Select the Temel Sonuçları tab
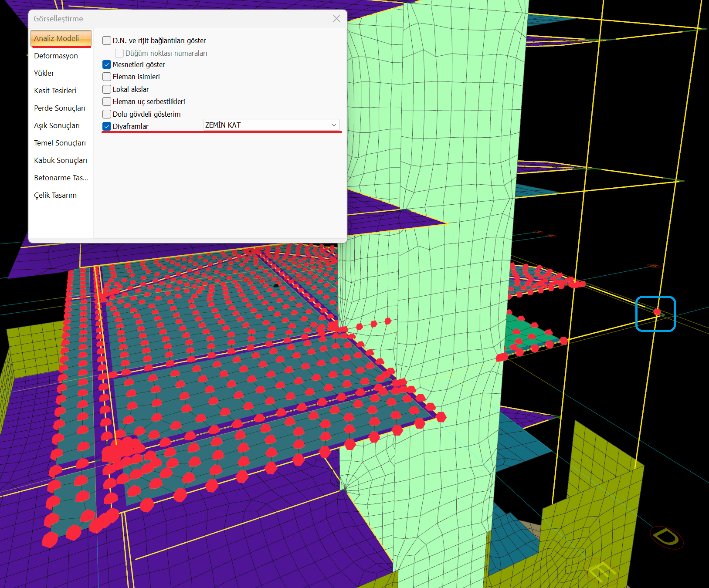Image resolution: width=709 pixels, height=588 pixels. pos(61,143)
